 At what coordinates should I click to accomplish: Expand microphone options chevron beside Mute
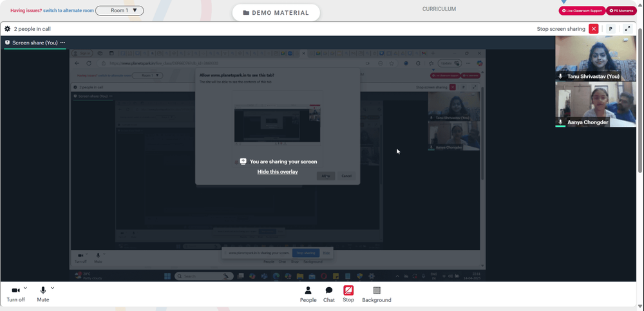tap(52, 288)
